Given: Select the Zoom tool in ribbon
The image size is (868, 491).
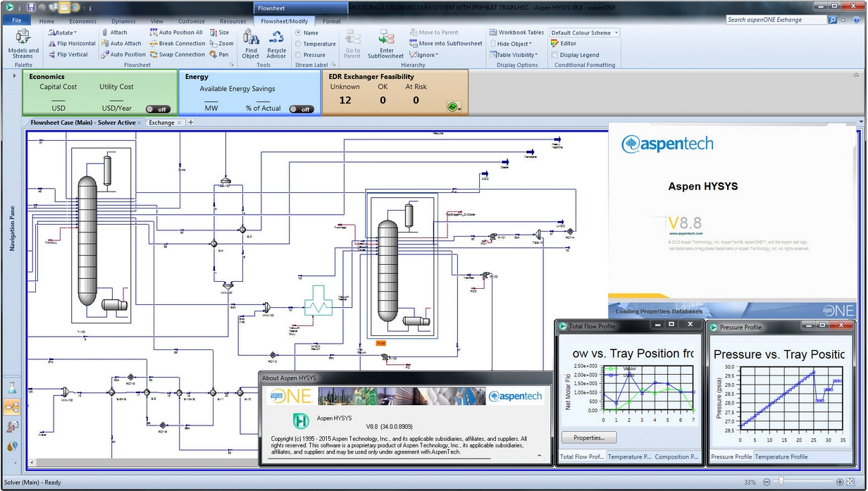Looking at the screenshot, I should (x=221, y=44).
